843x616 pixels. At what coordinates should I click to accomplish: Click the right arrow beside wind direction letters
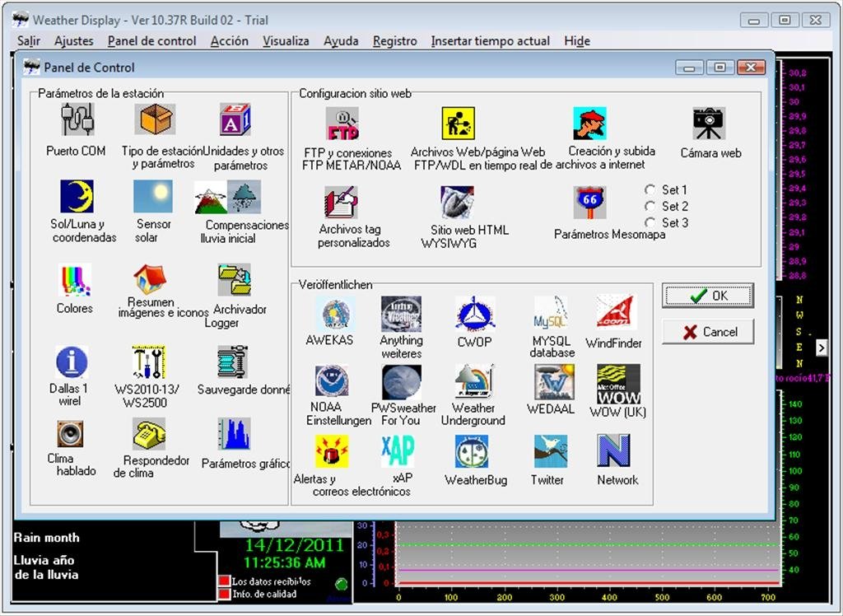click(x=821, y=348)
